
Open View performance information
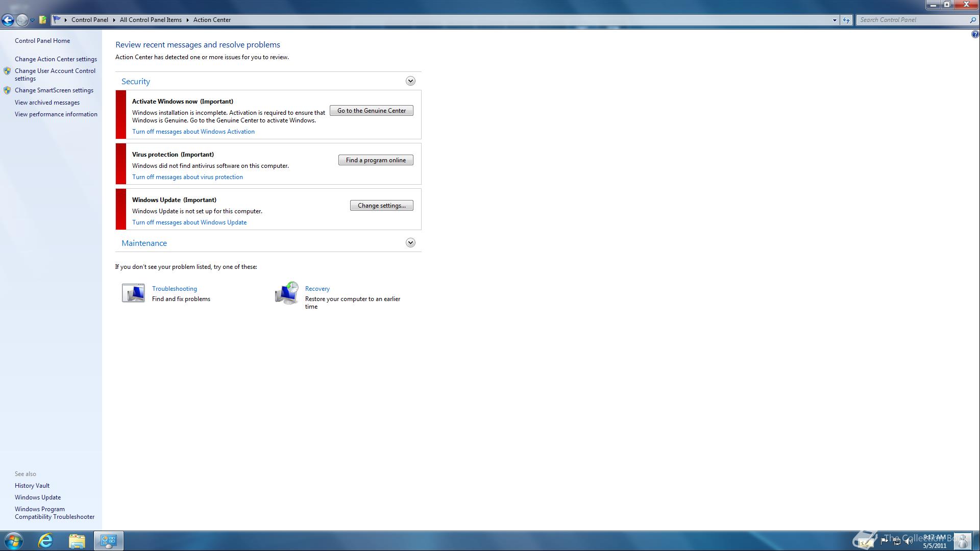coord(56,114)
